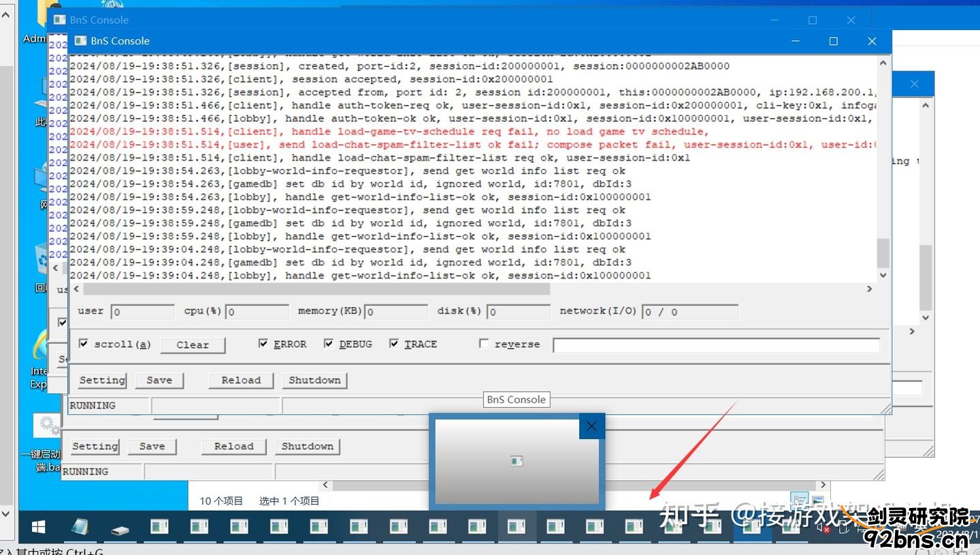Click Explorer's horizontal scroll-right arrow
Image resolution: width=980 pixels, height=555 pixels.
823,485
